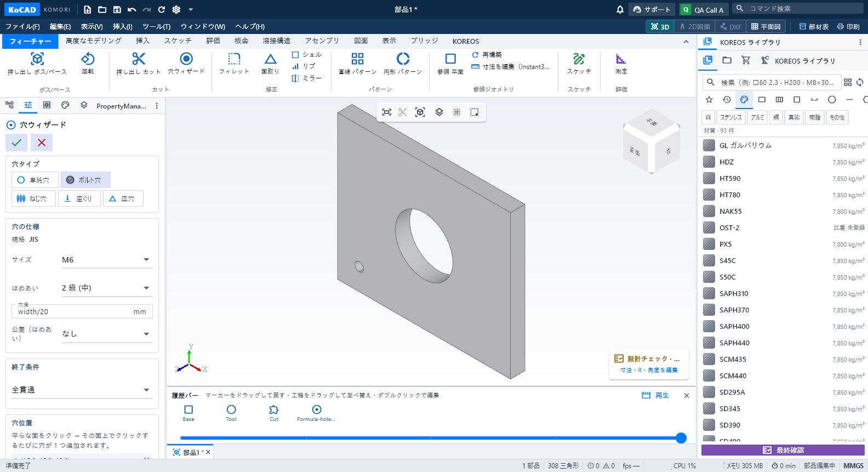Screen dimensions: 868x472
Task: Start a sketch with the スケッチ icon
Action: pos(579,59)
